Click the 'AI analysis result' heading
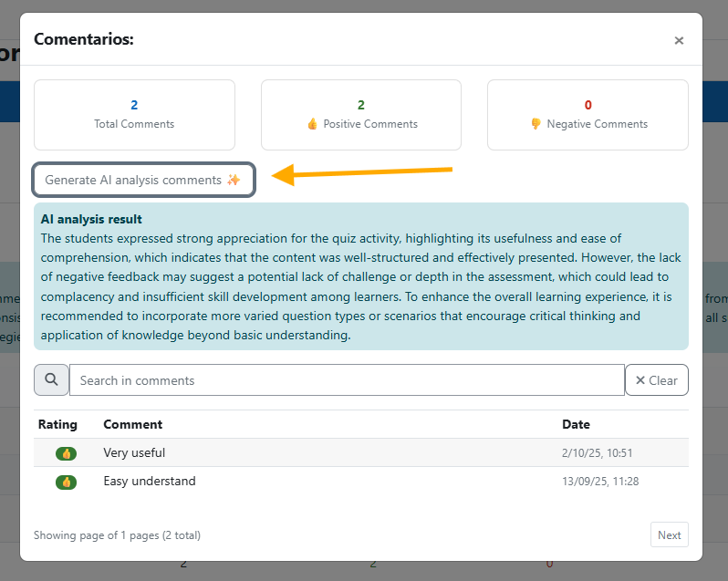This screenshot has height=581, width=728. pyautogui.click(x=91, y=219)
